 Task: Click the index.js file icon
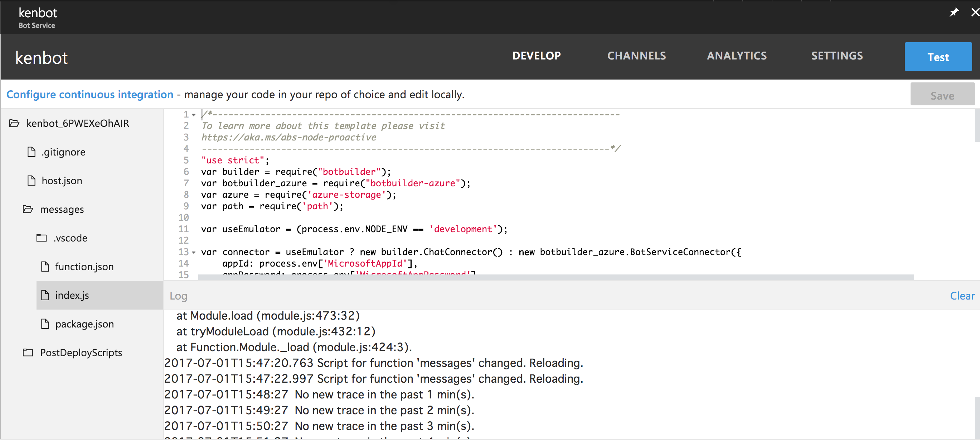click(45, 295)
